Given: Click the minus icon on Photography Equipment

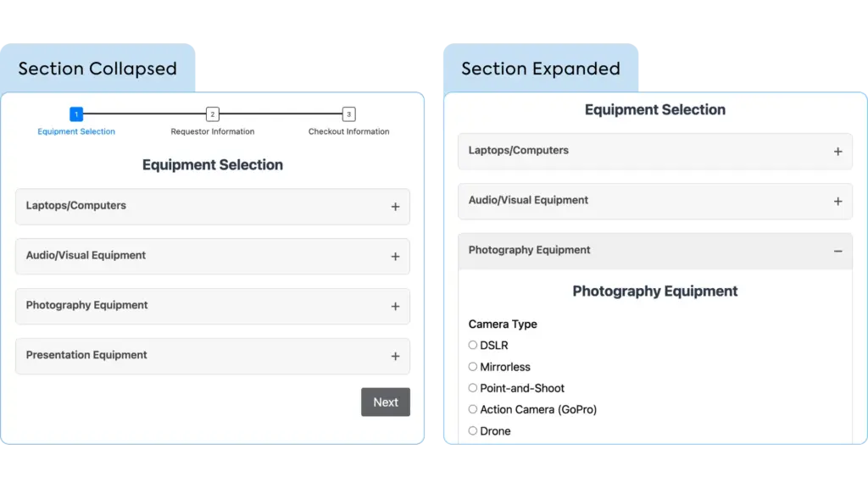Looking at the screenshot, I should coord(838,251).
